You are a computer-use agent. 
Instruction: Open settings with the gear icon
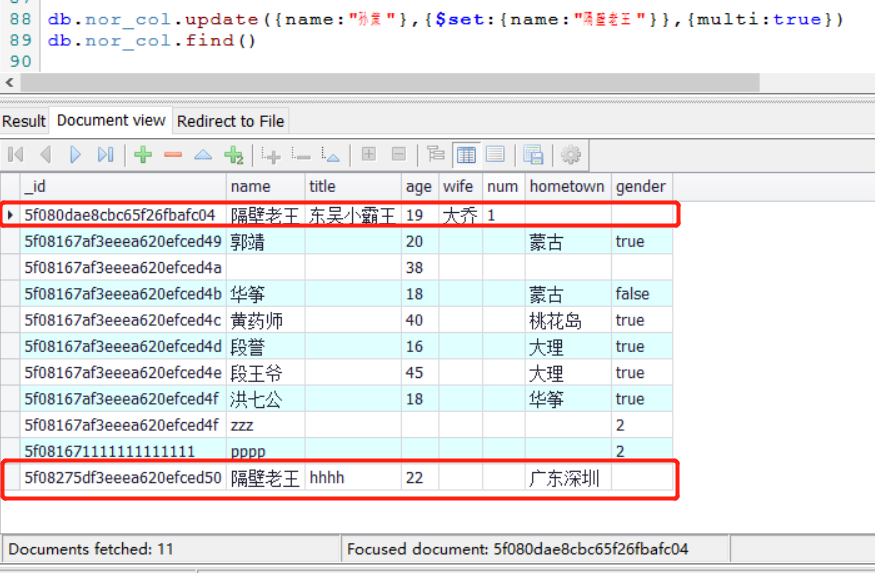[x=570, y=155]
